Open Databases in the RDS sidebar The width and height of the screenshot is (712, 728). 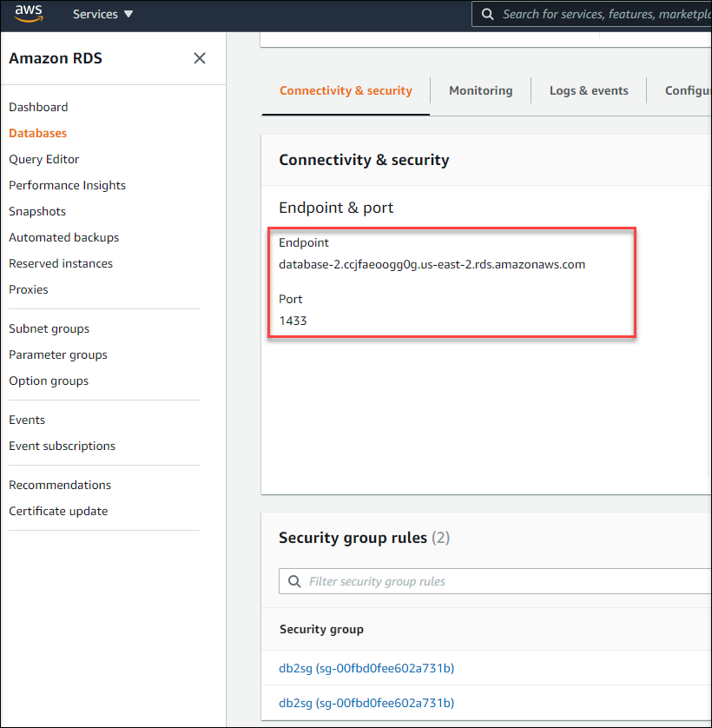click(x=37, y=133)
